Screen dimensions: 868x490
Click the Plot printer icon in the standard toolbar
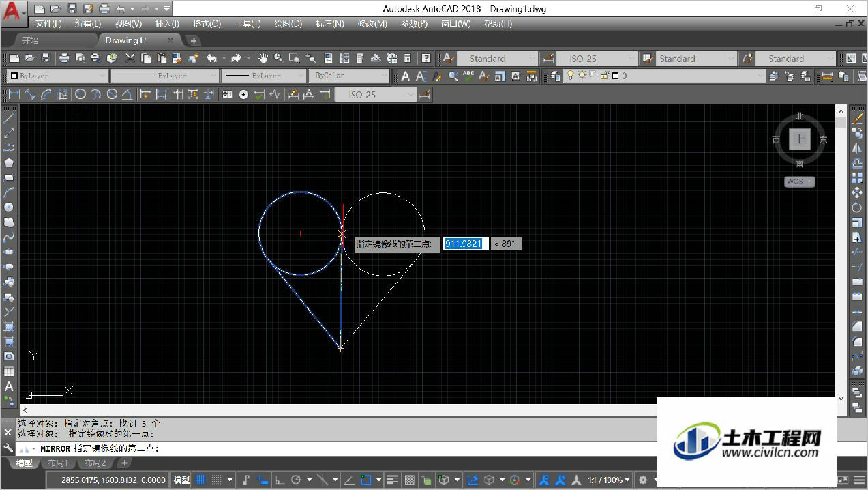(x=64, y=59)
